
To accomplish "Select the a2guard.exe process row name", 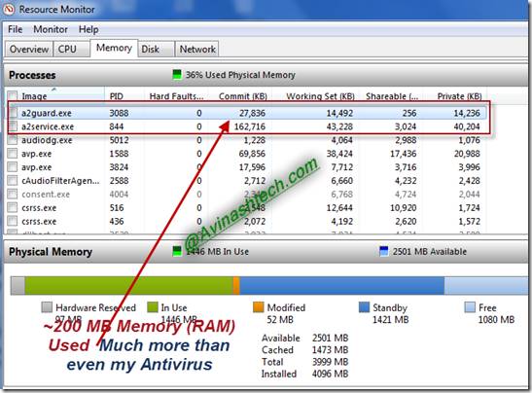I will click(47, 113).
